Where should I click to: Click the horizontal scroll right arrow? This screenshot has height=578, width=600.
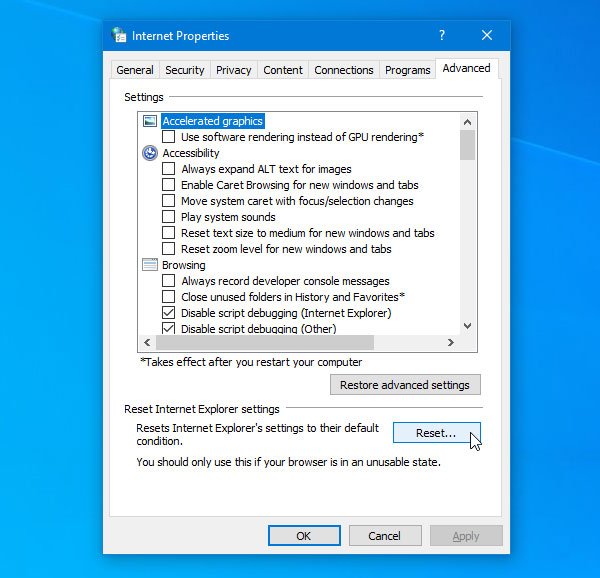451,342
